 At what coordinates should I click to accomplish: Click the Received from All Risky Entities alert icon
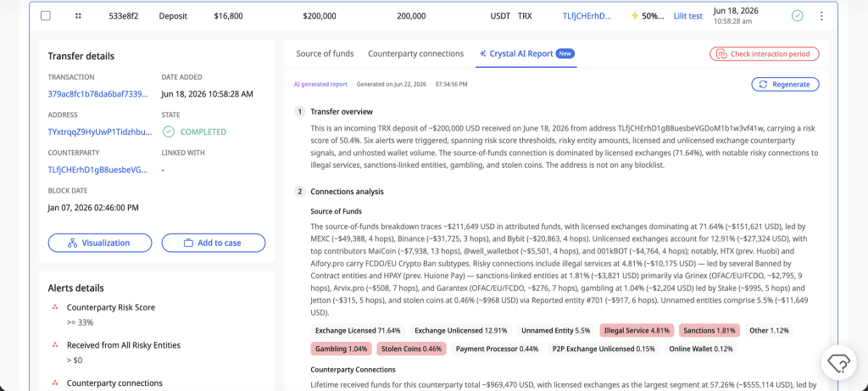[x=55, y=345]
